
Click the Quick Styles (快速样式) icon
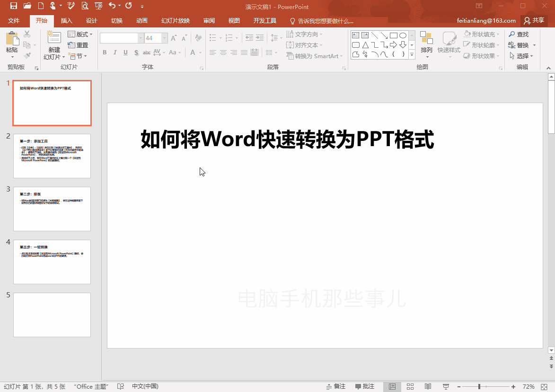[x=449, y=38]
